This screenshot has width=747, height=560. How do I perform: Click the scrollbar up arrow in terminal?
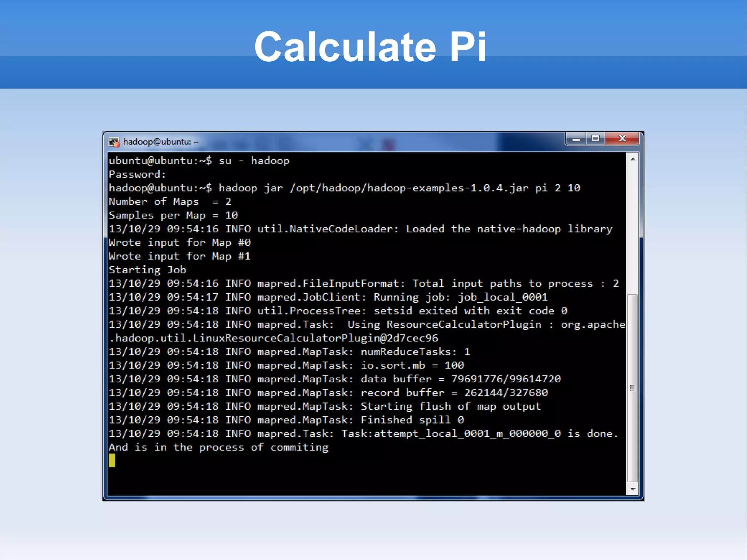pyautogui.click(x=633, y=159)
